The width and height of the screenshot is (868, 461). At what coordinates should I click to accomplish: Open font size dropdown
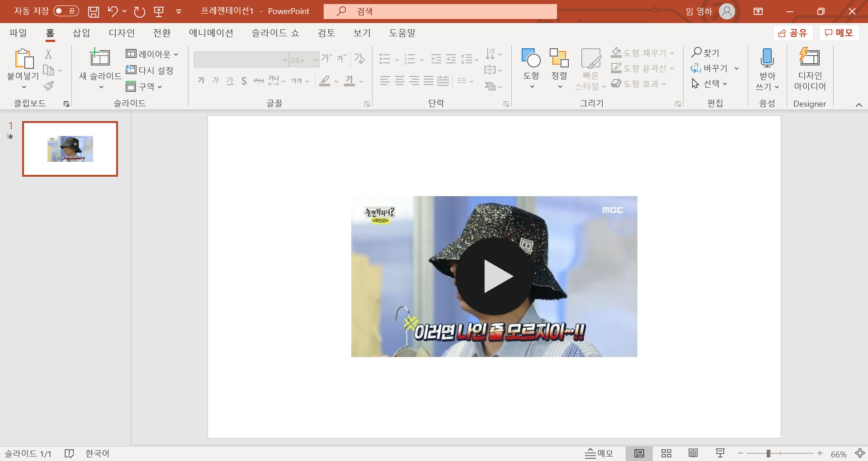(x=316, y=60)
